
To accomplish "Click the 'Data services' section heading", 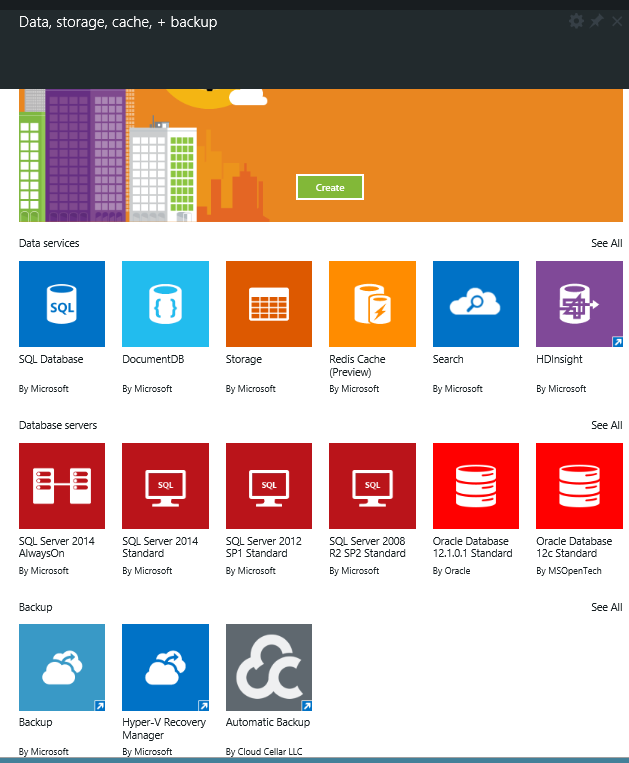I will 49,243.
